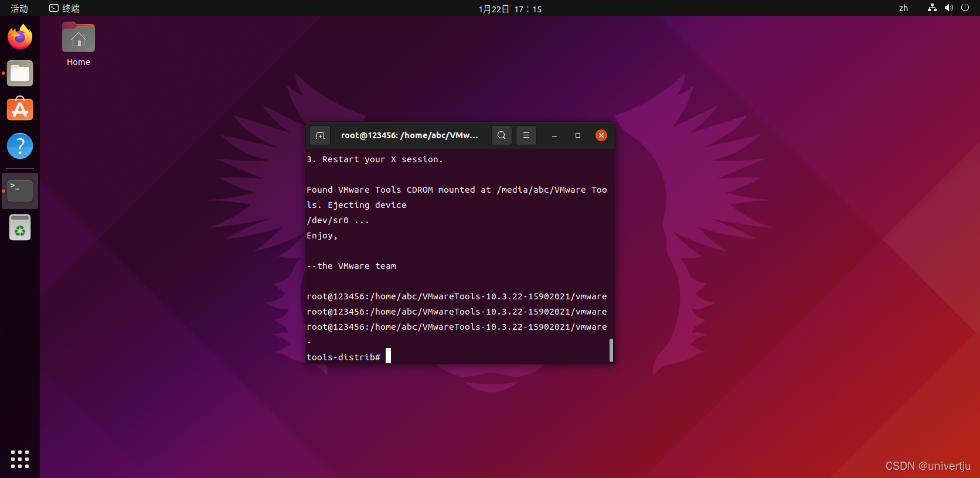Launch Ubuntu Software from the dock
The width and height of the screenshot is (980, 478).
pyautogui.click(x=20, y=110)
